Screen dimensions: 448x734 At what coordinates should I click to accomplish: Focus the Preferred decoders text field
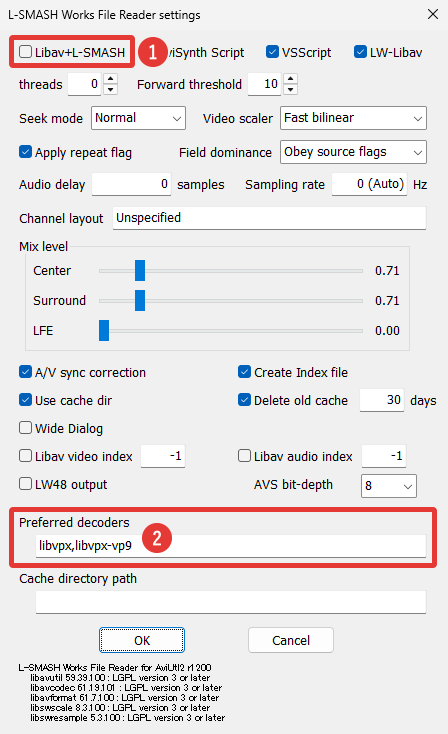point(231,546)
